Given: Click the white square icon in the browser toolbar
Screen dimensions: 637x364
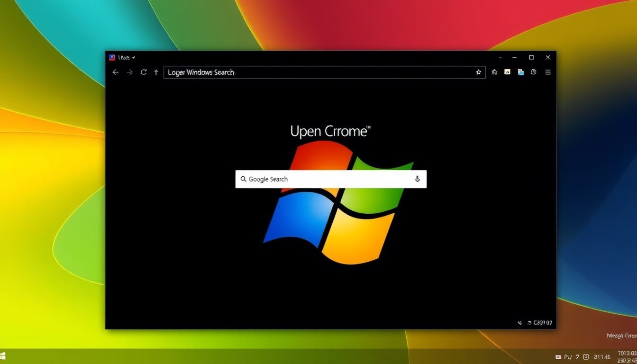Looking at the screenshot, I should (x=507, y=72).
